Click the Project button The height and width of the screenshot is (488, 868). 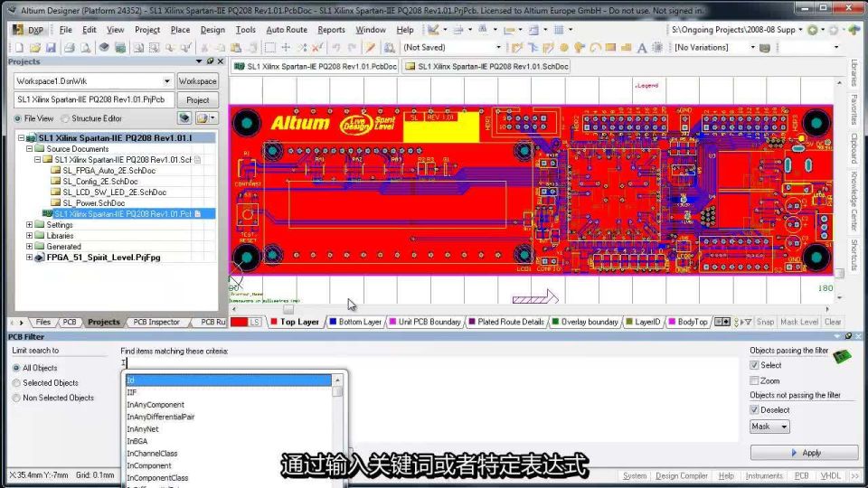(198, 100)
